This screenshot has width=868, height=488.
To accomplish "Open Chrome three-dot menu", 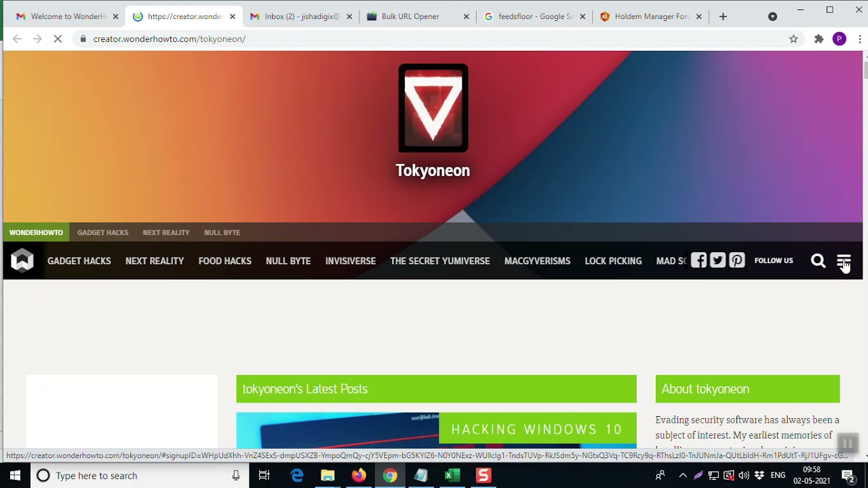I will pos(860,39).
